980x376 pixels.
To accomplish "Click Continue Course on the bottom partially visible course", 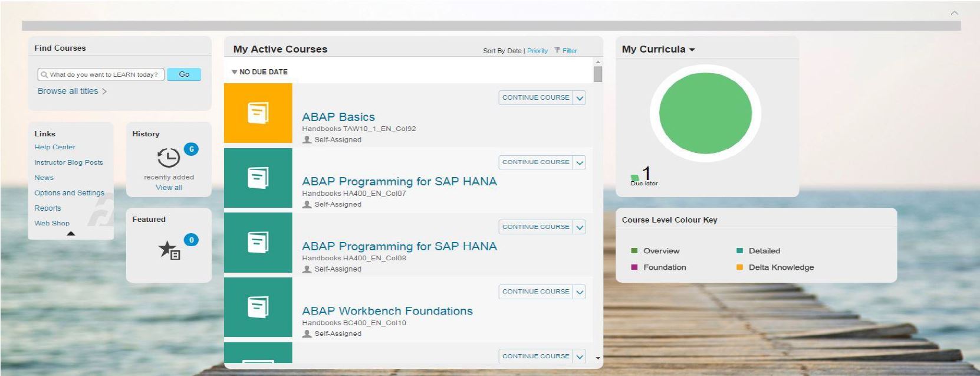I will [x=535, y=357].
